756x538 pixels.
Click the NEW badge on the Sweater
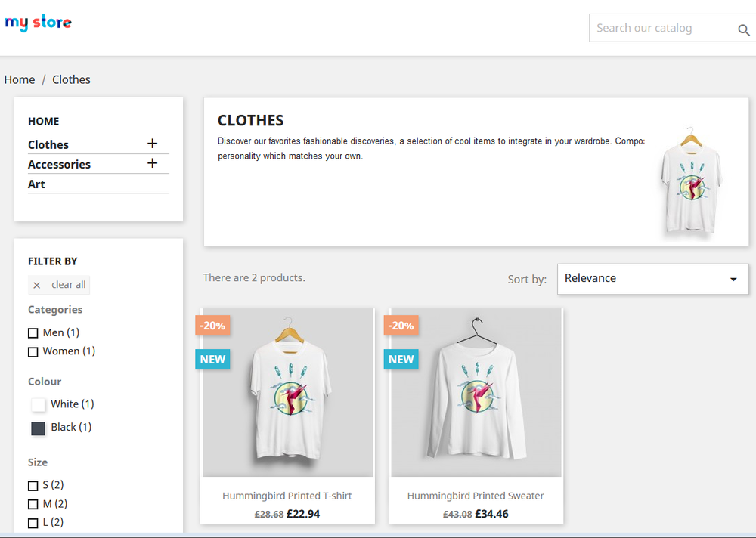point(401,359)
